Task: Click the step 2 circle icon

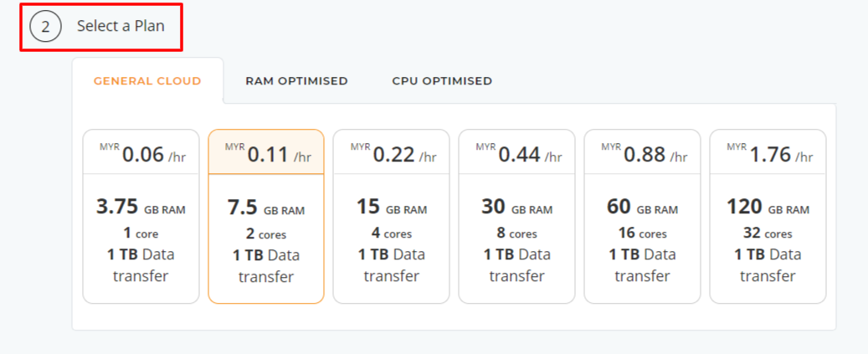Action: pos(45,27)
